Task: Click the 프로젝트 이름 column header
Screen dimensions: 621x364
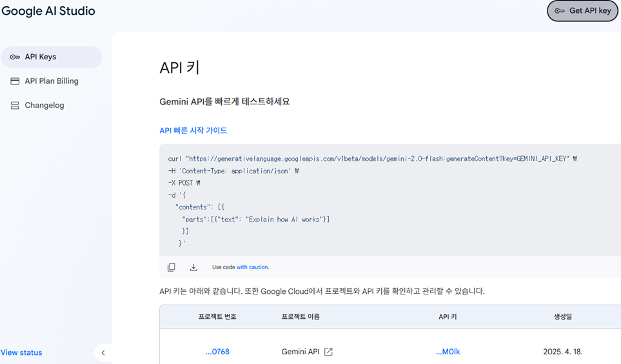Action: (301, 316)
